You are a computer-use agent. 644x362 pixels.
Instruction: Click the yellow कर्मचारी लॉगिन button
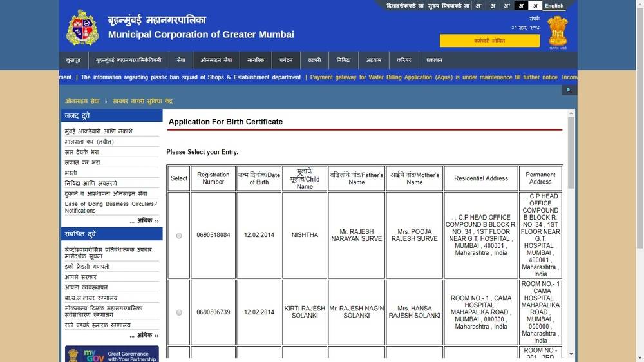tap(489, 41)
